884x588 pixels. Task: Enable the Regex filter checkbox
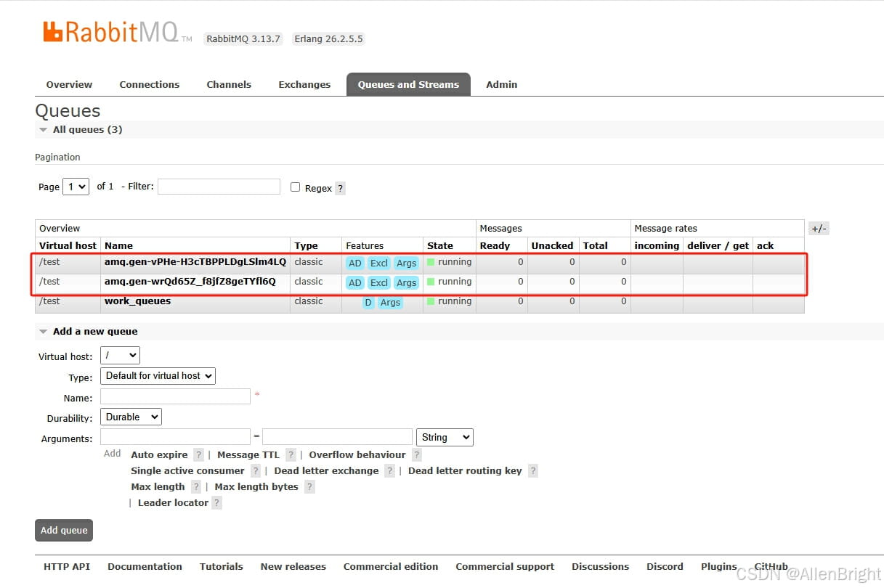(x=295, y=187)
